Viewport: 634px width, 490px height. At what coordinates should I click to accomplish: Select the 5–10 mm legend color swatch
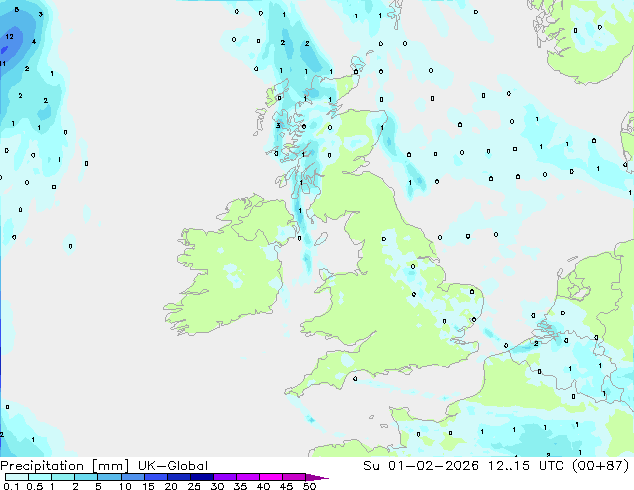109,477
